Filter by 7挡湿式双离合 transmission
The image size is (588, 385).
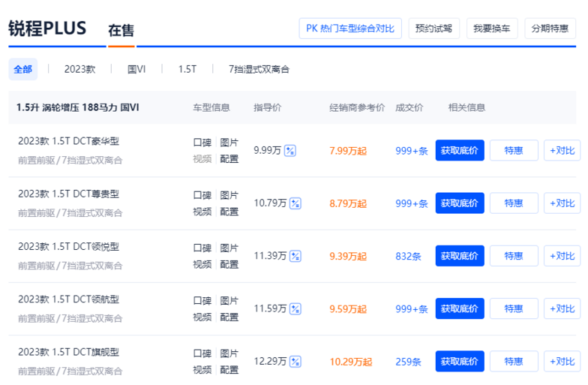pos(259,69)
